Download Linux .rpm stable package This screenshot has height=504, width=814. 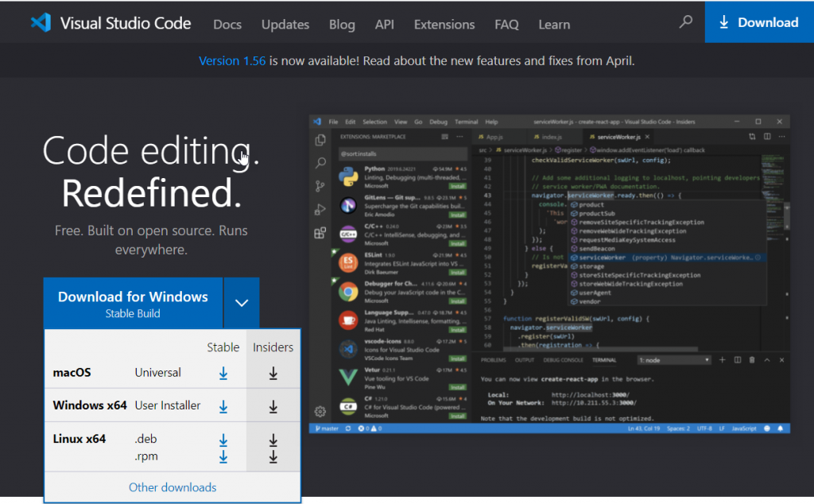point(223,457)
